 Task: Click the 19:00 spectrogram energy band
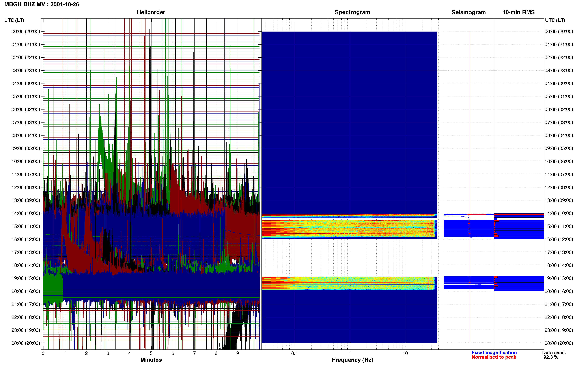point(349,283)
